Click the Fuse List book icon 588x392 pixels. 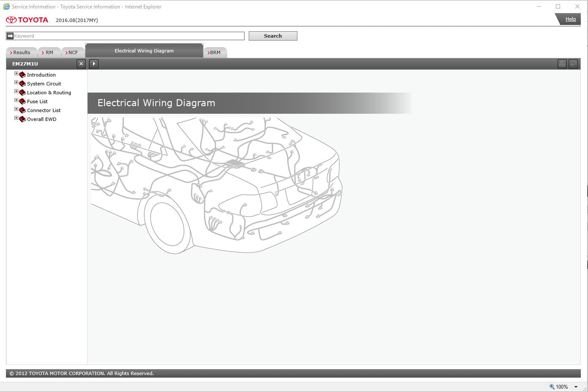pyautogui.click(x=22, y=101)
